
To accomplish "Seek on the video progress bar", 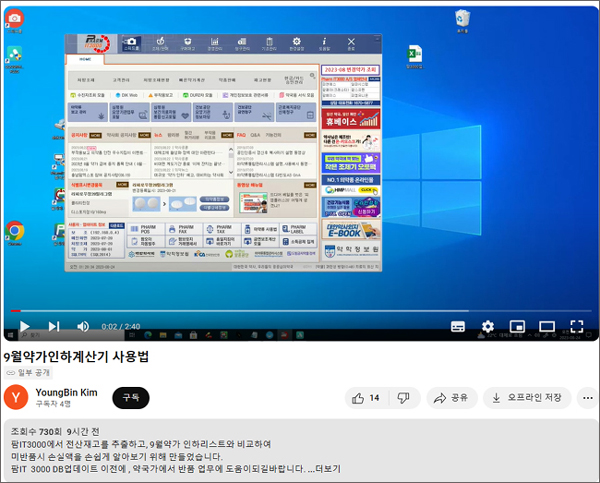I will click(301, 310).
